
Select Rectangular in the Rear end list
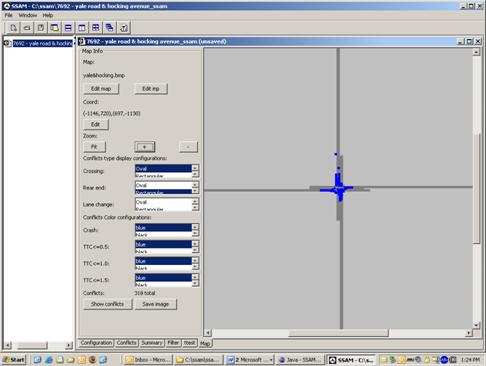point(163,192)
